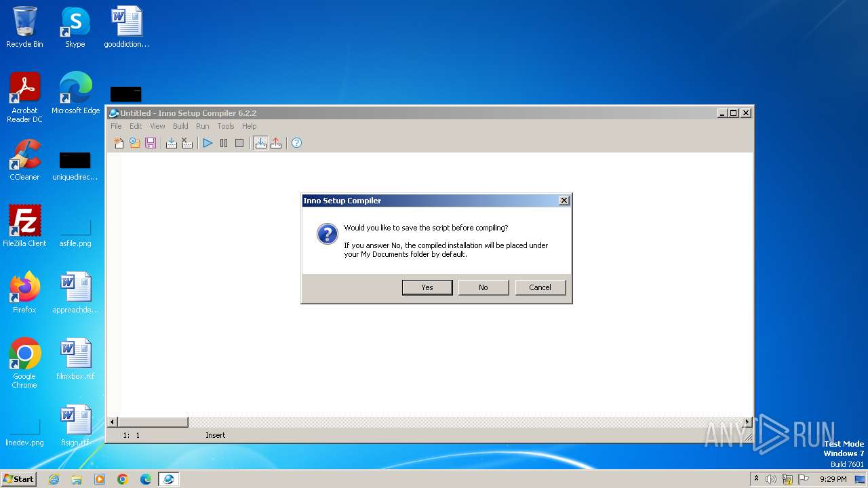Click the Pause toolbar icon
The width and height of the screenshot is (868, 488).
pyautogui.click(x=224, y=143)
